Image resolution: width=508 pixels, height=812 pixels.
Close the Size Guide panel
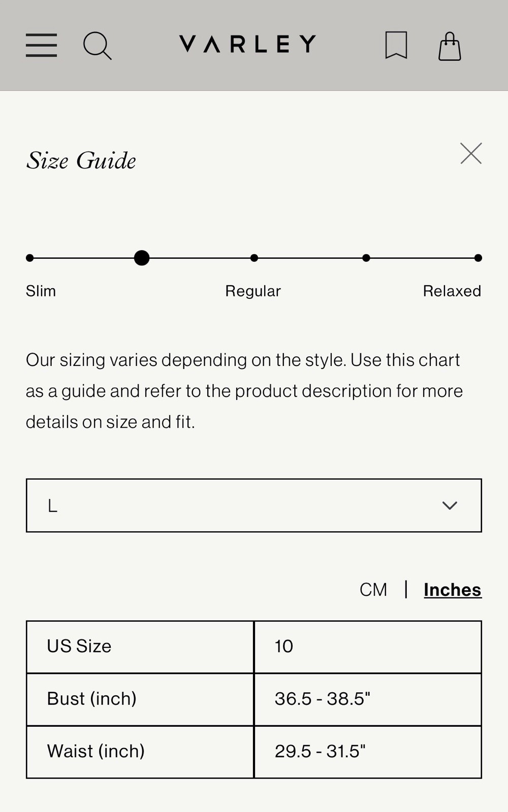(x=471, y=153)
